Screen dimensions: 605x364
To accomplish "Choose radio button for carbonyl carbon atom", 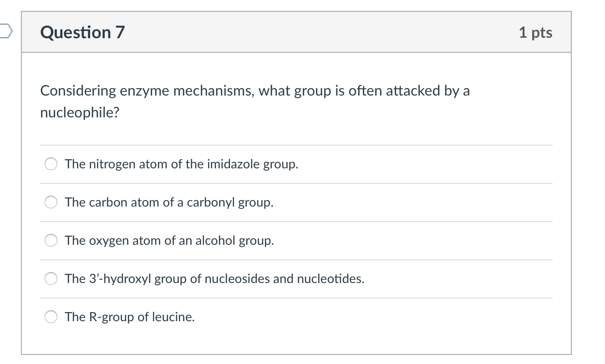I will pos(51,202).
